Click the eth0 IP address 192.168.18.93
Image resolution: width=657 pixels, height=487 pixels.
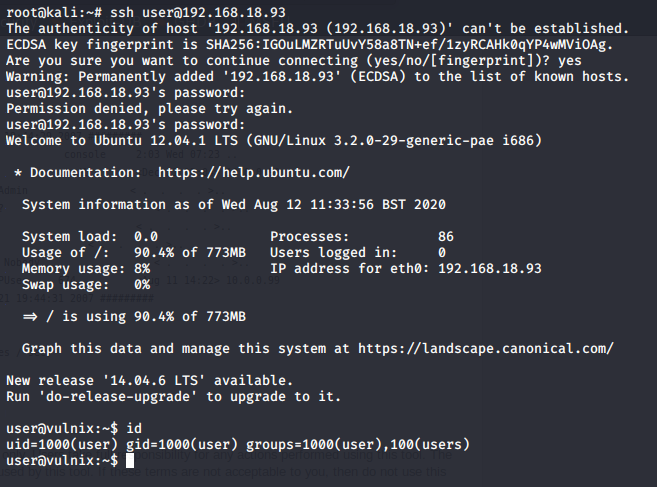(x=490, y=268)
